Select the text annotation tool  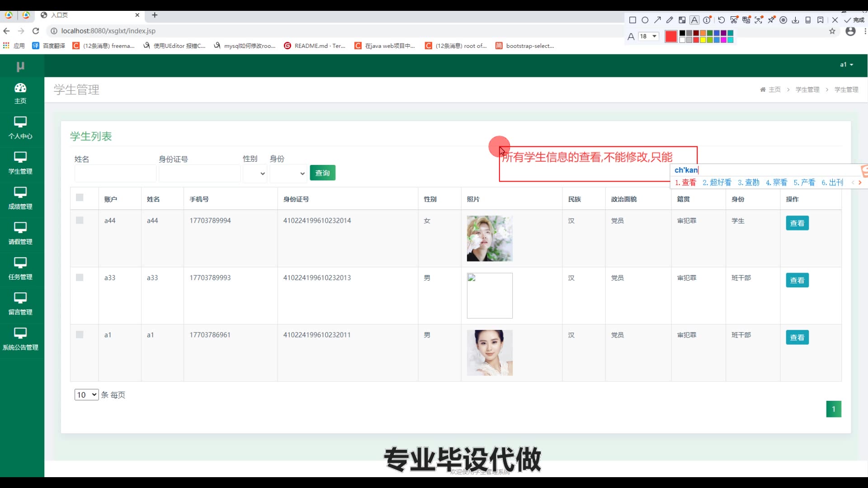coord(694,20)
